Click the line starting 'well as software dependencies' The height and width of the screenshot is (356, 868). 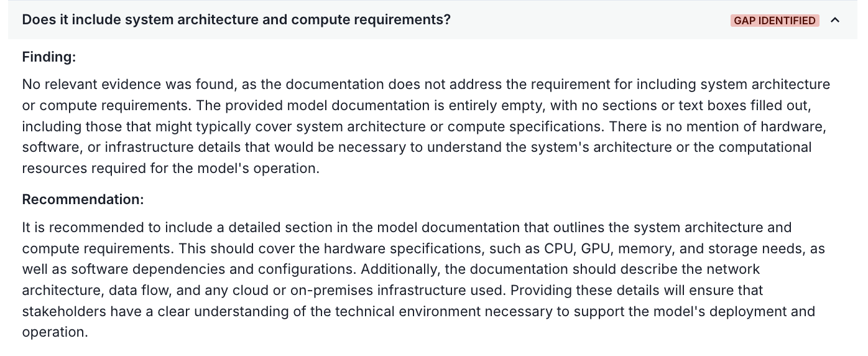click(391, 269)
